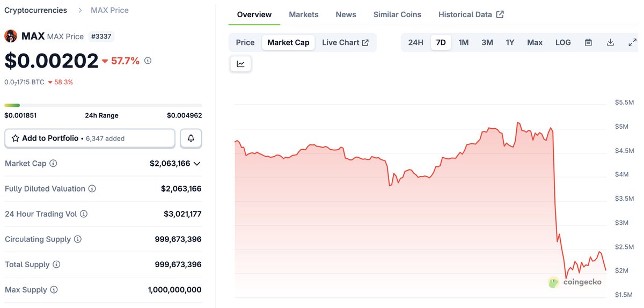644x308 pixels.
Task: Open Circulating Supply info icon
Action: coord(78,239)
